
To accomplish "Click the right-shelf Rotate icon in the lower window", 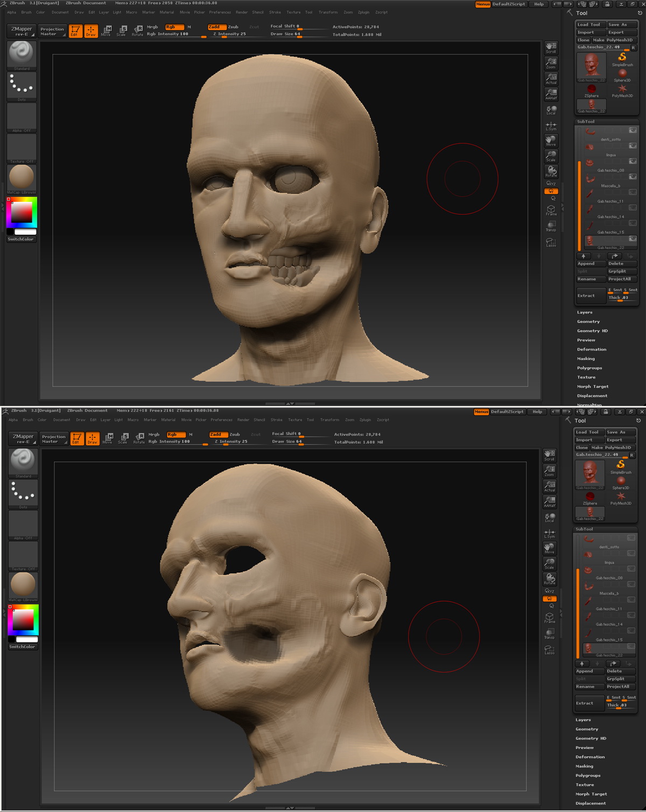I will [549, 579].
